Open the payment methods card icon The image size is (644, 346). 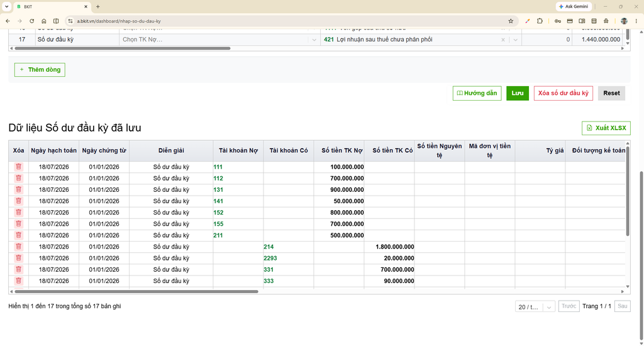tap(570, 21)
